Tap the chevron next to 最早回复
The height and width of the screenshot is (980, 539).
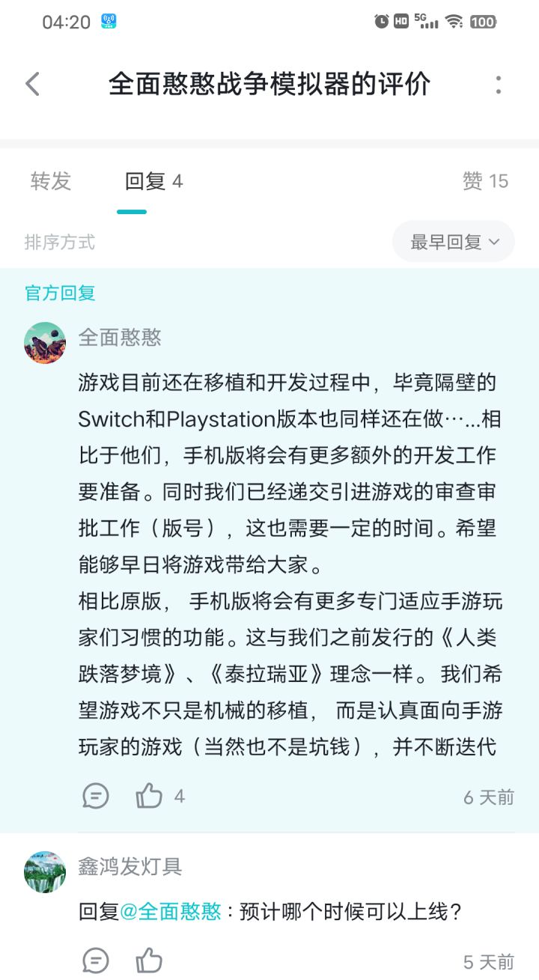tap(493, 242)
